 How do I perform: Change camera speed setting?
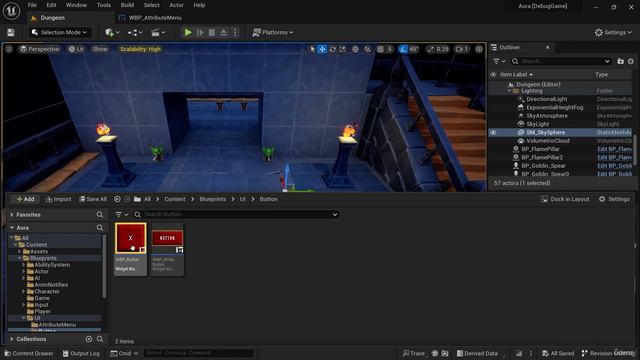pos(462,49)
